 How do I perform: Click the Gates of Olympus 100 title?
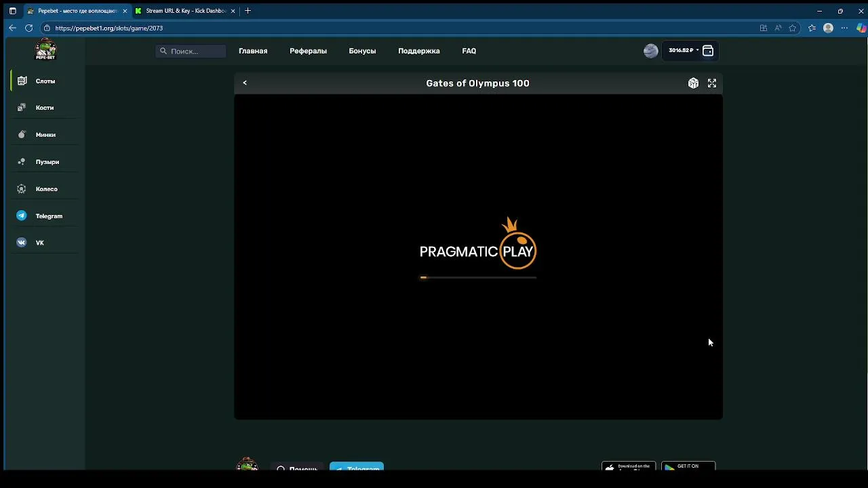point(477,83)
